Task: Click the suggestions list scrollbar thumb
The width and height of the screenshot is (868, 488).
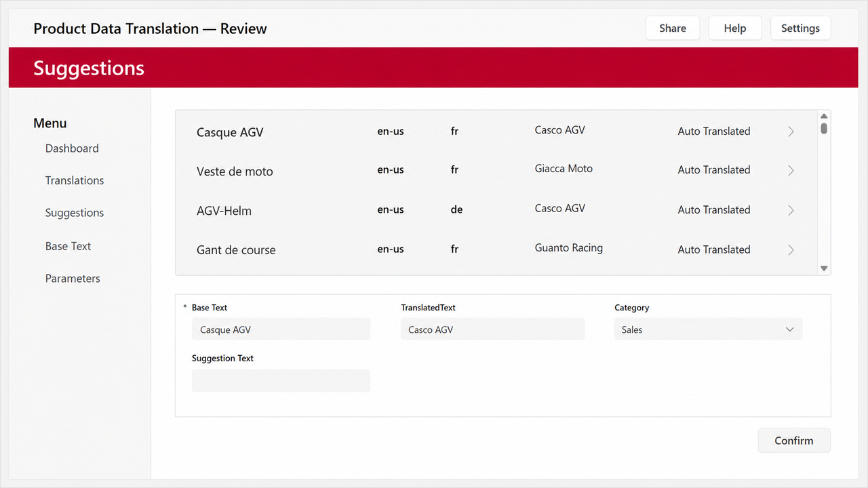Action: 824,128
